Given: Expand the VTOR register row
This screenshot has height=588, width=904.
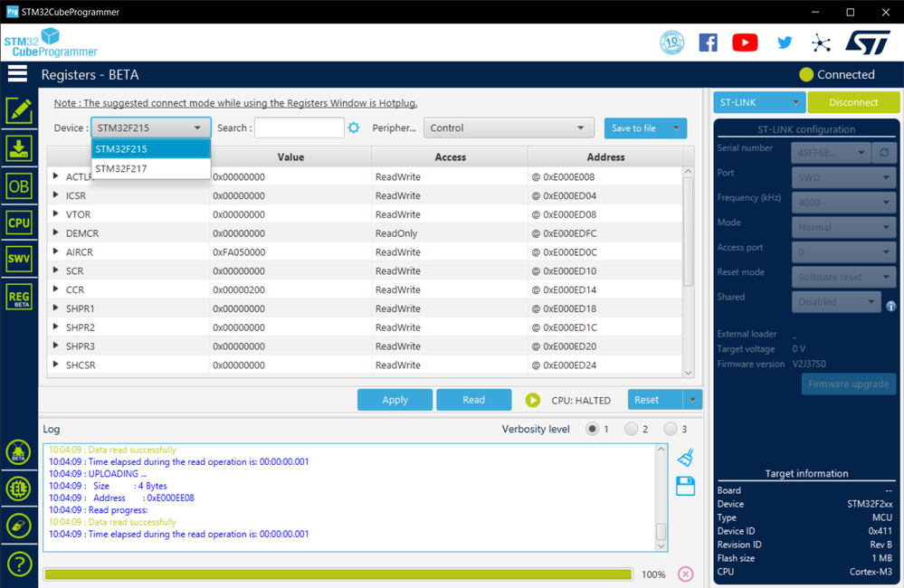Looking at the screenshot, I should pos(56,213).
